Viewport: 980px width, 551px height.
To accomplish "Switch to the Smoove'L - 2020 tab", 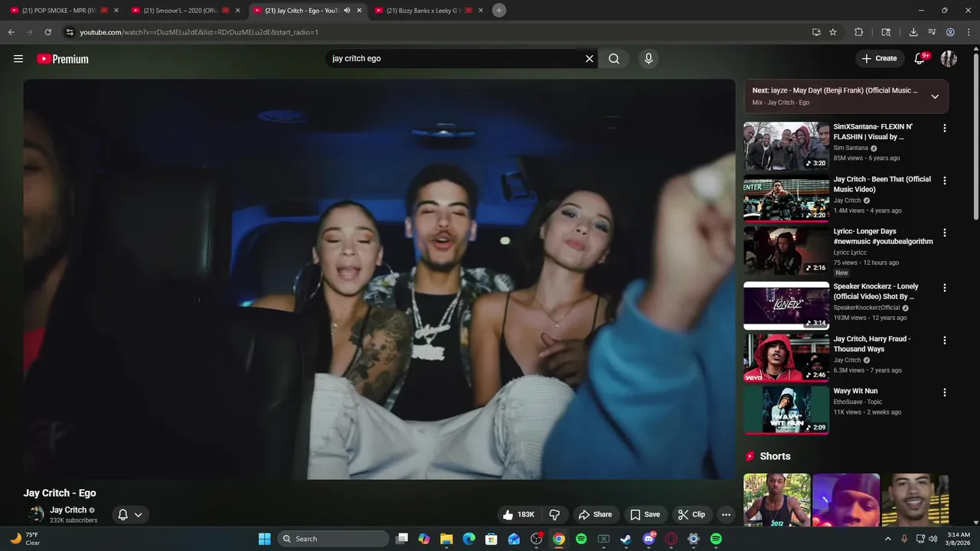I will coord(179,11).
